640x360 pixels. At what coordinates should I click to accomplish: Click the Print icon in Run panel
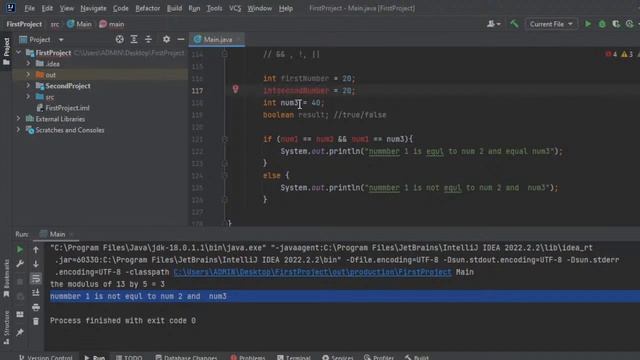coord(36,307)
